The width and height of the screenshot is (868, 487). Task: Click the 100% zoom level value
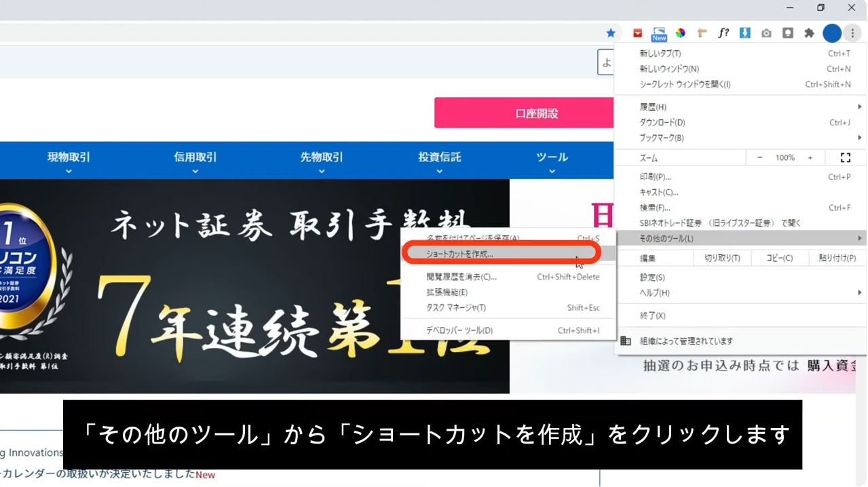(x=785, y=157)
